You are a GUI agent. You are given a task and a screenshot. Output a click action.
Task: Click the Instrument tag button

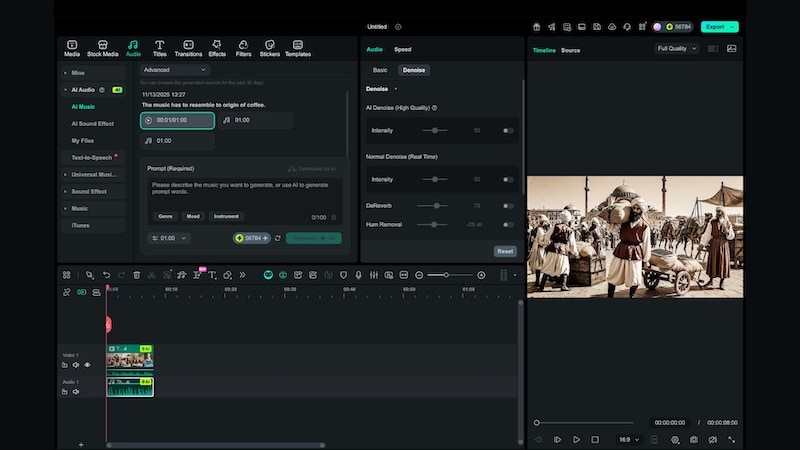pos(226,216)
